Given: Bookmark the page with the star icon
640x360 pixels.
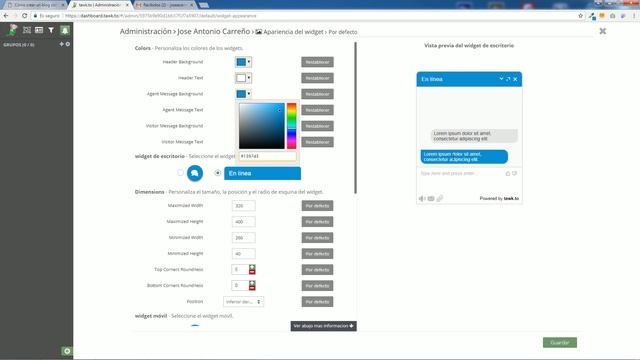Looking at the screenshot, I should click(580, 16).
